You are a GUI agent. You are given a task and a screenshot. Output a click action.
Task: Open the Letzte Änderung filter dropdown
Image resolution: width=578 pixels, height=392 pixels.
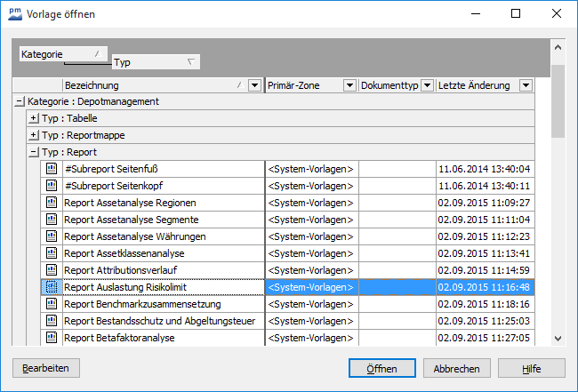(x=526, y=85)
